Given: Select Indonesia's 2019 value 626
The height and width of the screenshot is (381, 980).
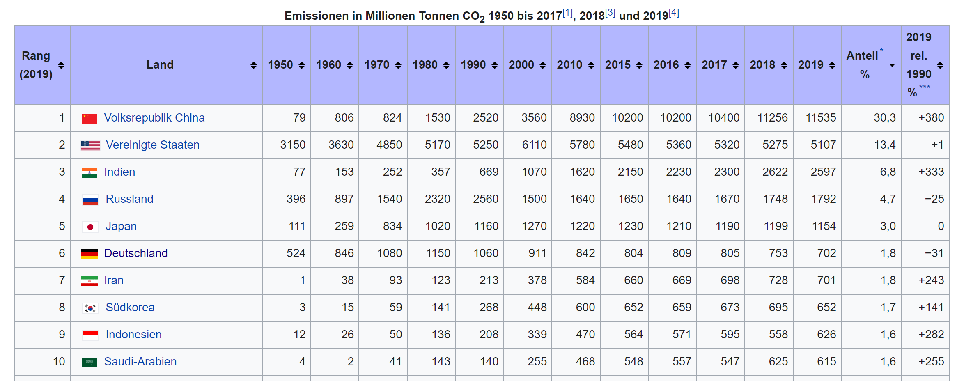Looking at the screenshot, I should [x=826, y=335].
